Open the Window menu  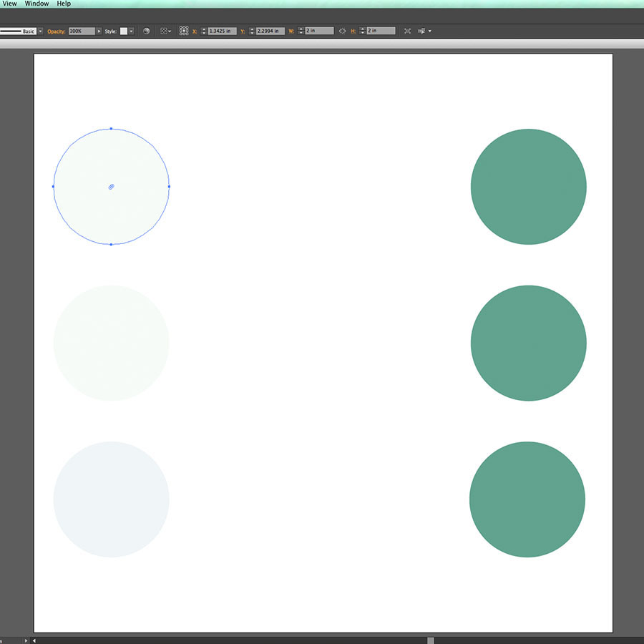coord(36,4)
